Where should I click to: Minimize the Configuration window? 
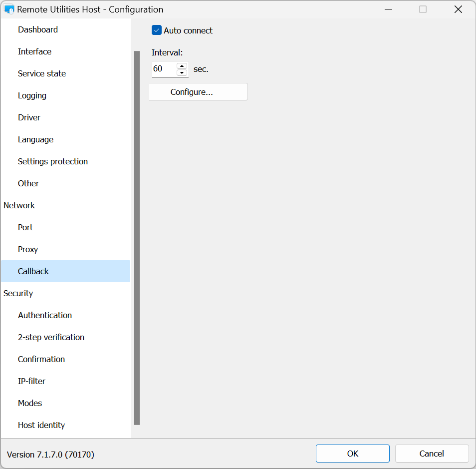point(388,9)
